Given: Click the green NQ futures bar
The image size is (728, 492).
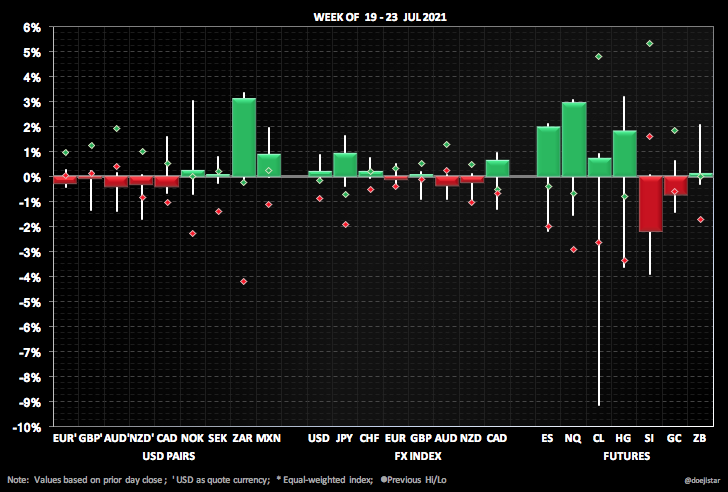Looking at the screenshot, I should coord(574,139).
